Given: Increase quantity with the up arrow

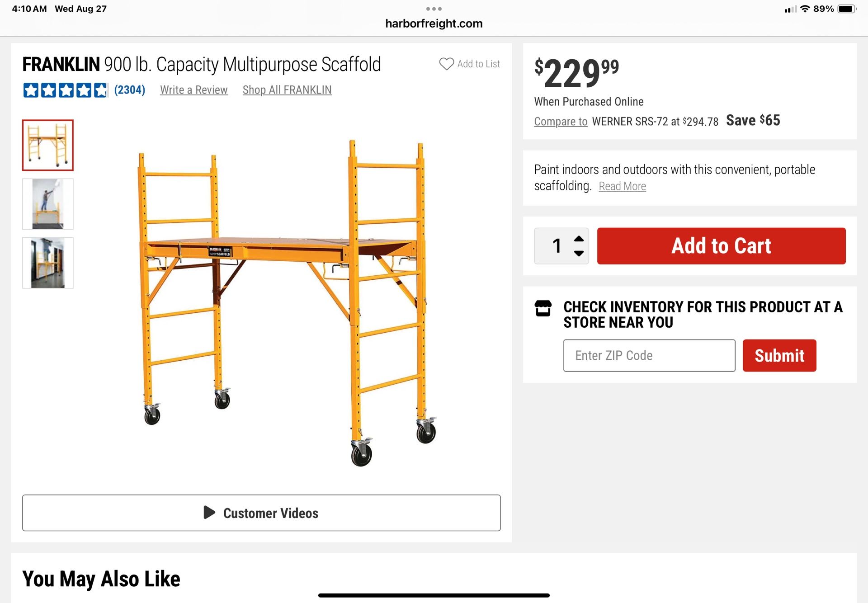Looking at the screenshot, I should pos(579,239).
